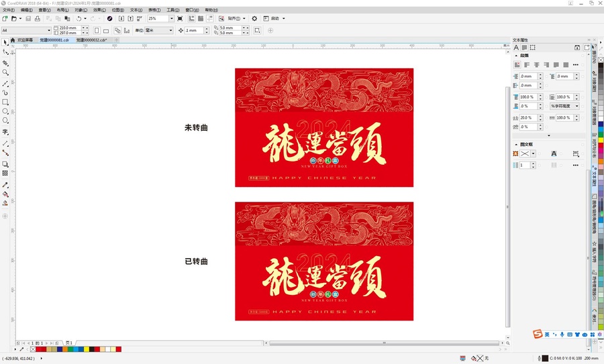
Task: Select the Pick tool in the toolbox
Action: coord(5,42)
